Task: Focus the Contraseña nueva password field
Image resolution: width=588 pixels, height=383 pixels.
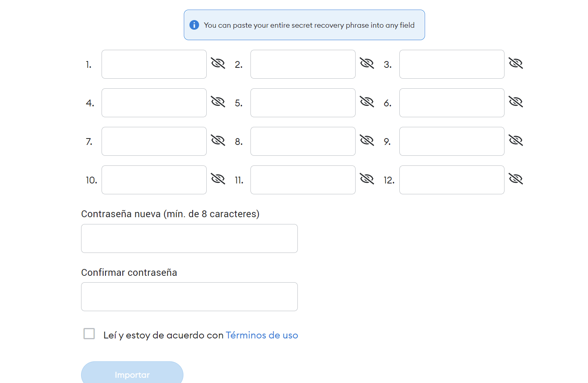Action: (189, 238)
